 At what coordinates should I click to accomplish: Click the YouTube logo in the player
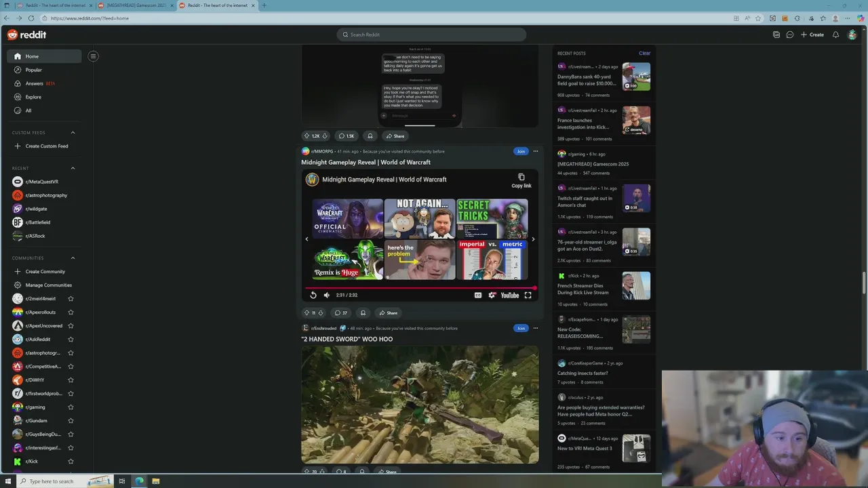510,296
